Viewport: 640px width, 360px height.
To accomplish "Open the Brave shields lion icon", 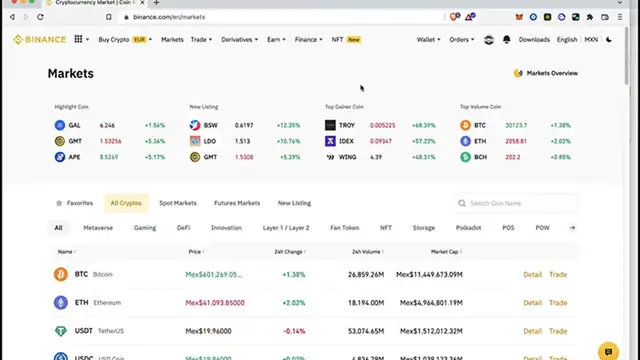I will [x=454, y=17].
